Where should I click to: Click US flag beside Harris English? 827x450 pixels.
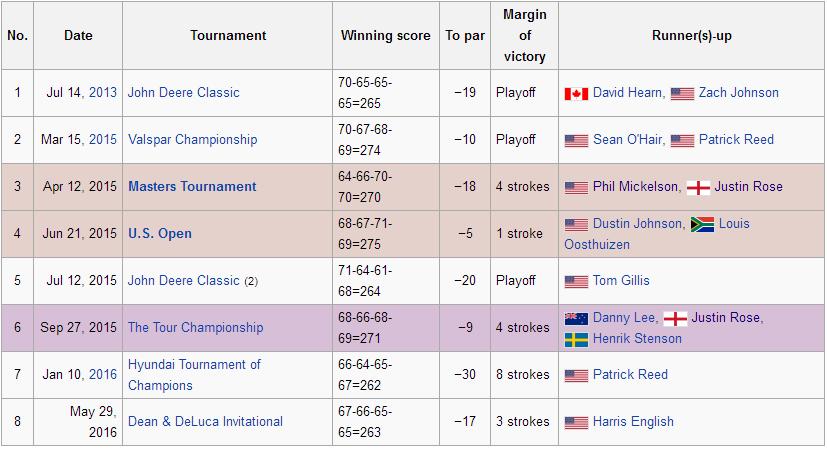(576, 422)
